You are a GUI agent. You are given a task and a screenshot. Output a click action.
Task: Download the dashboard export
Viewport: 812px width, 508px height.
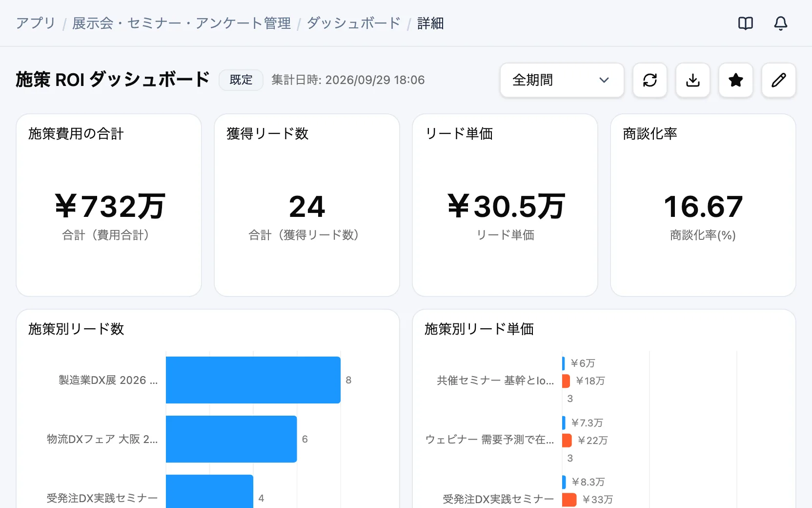coord(692,80)
